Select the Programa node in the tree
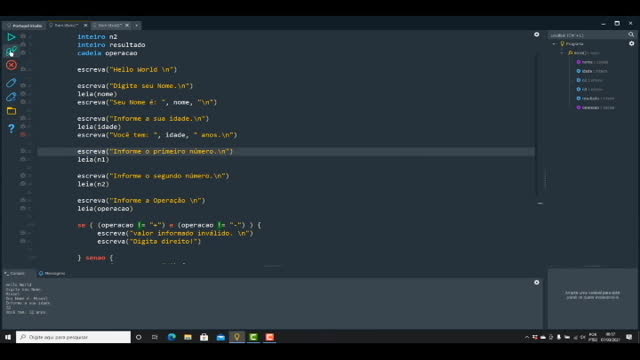This screenshot has height=360, width=640. pos(572,44)
